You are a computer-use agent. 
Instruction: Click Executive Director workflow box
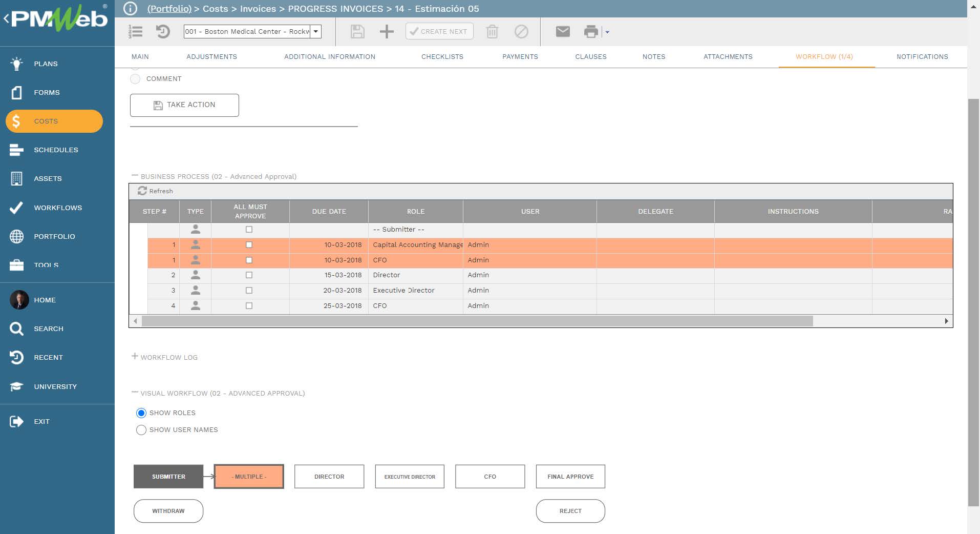tap(410, 477)
